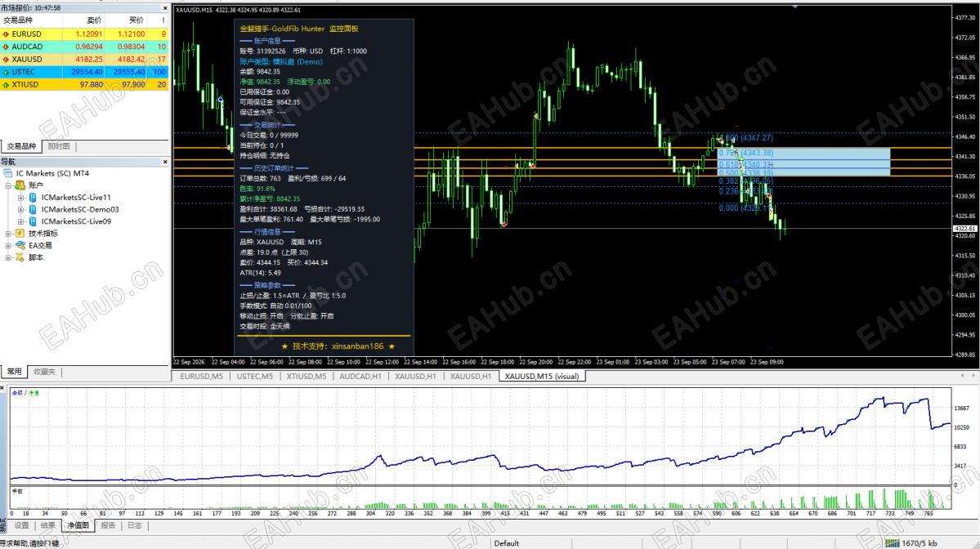
Task: Expand the ICMarketsSC-Live11 account node
Action: point(20,198)
